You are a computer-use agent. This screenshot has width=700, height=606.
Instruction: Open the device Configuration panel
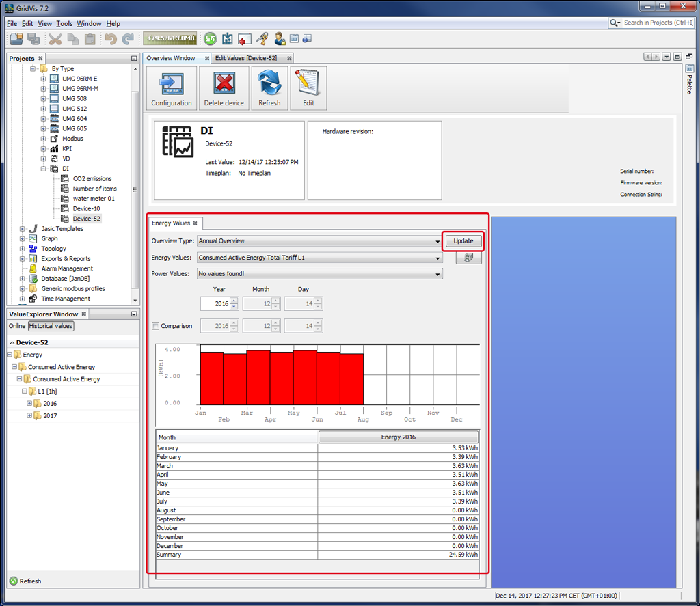171,87
